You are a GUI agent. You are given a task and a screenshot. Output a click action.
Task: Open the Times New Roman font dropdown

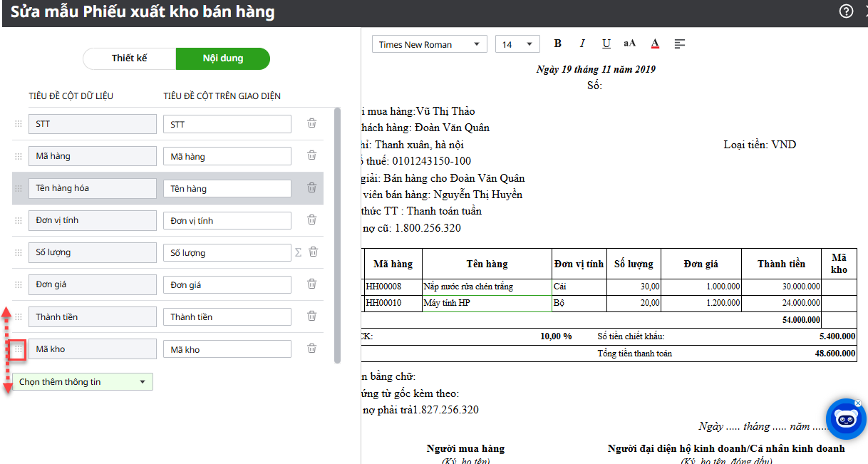429,44
